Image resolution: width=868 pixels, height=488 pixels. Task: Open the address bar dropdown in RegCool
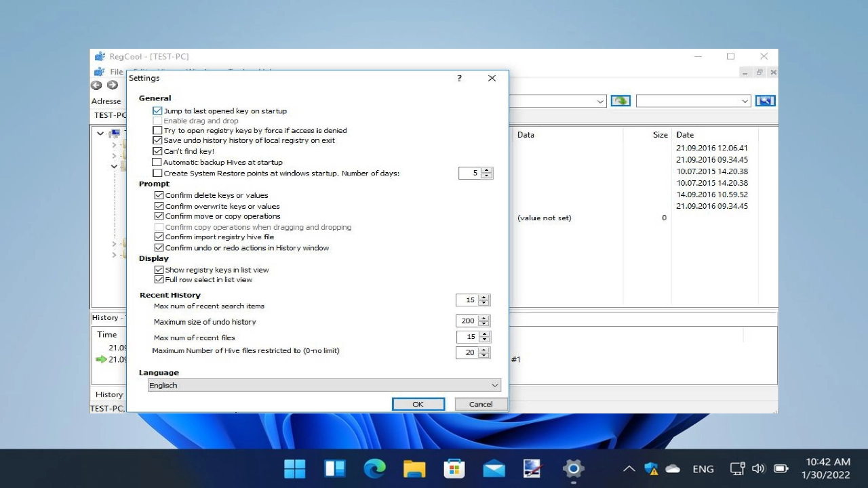pos(601,101)
